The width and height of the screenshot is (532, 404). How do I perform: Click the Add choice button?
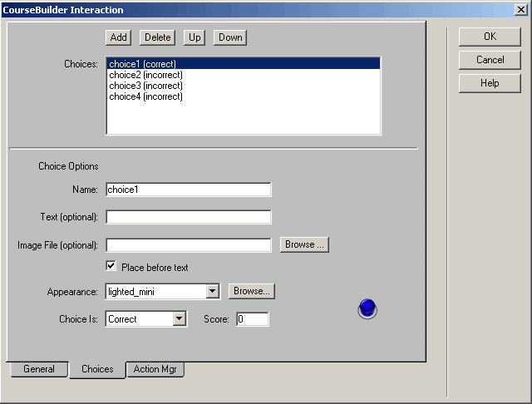[118, 37]
